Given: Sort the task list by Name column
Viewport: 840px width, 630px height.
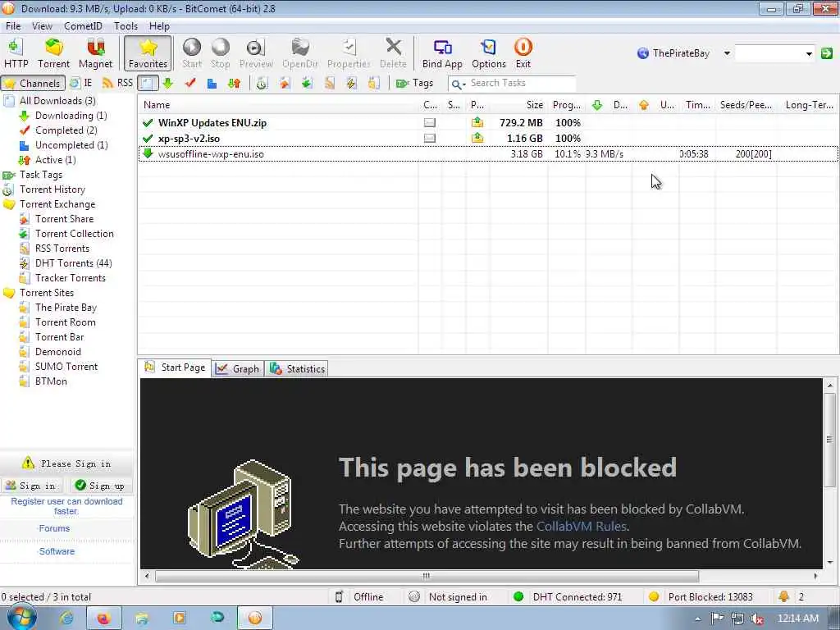Looking at the screenshot, I should point(279,105).
